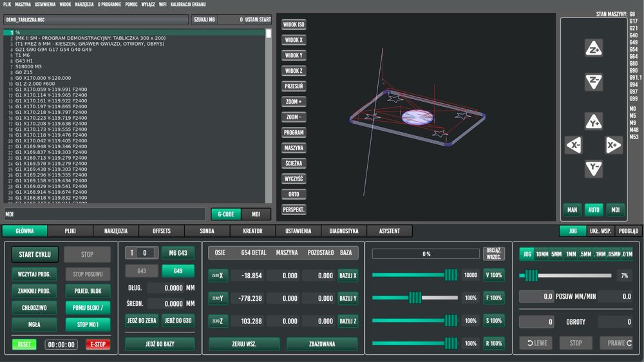The image size is (644, 362).
Task: Select 1MM jog increment
Action: 571,254
